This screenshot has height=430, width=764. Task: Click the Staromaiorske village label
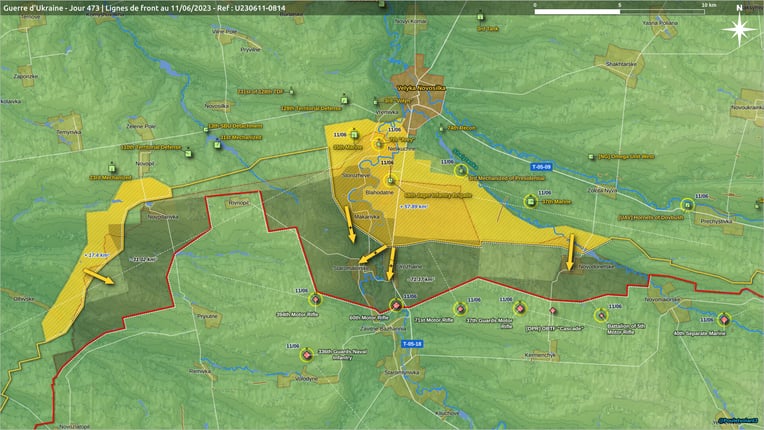coord(350,268)
